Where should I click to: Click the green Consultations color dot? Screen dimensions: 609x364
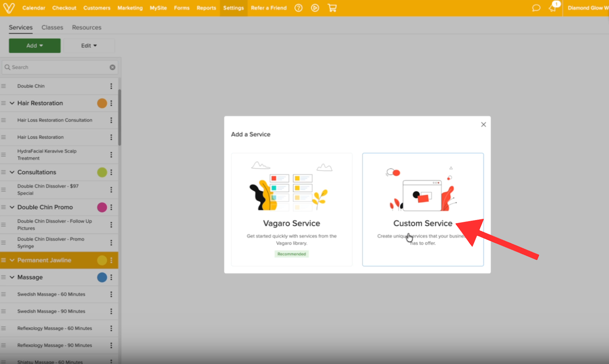coord(102,172)
